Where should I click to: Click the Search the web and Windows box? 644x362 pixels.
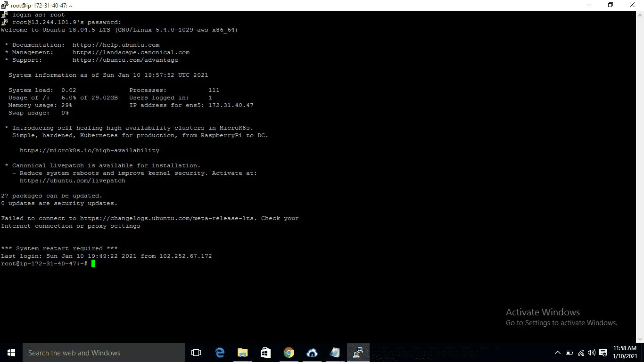[104, 353]
